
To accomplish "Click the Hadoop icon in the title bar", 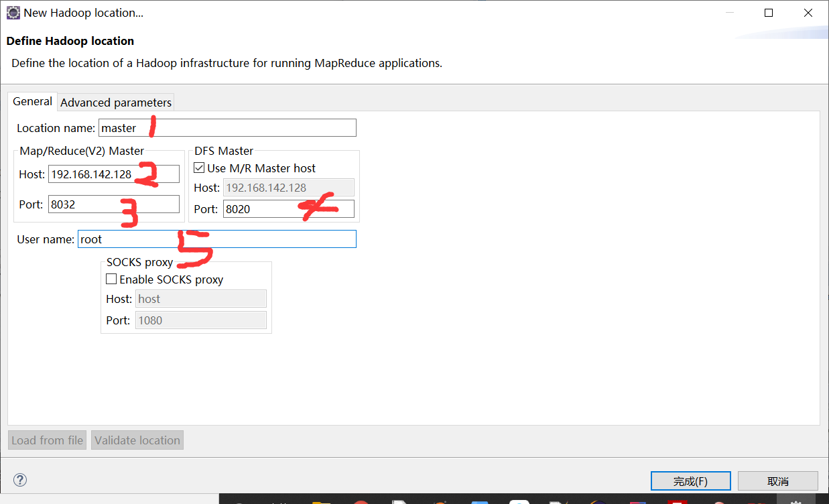I will pyautogui.click(x=12, y=12).
